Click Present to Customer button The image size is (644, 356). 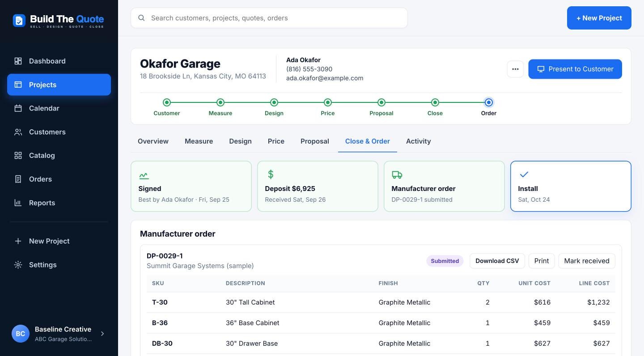[x=575, y=69]
